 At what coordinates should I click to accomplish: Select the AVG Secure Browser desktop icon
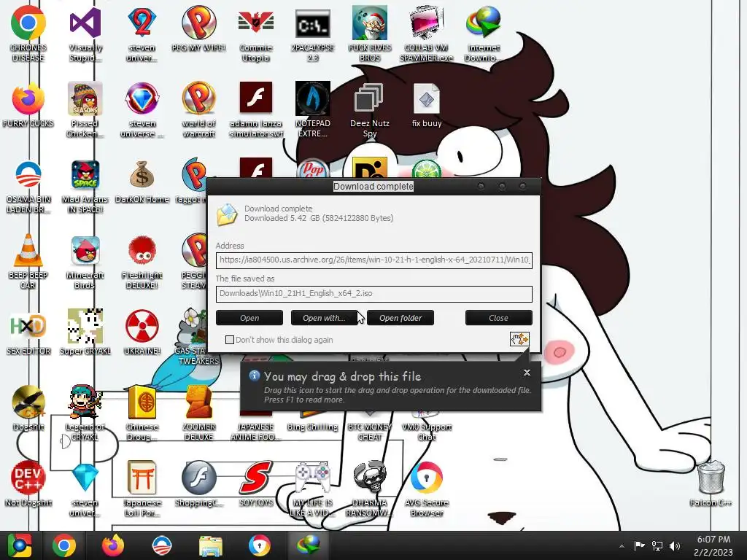pos(426,489)
